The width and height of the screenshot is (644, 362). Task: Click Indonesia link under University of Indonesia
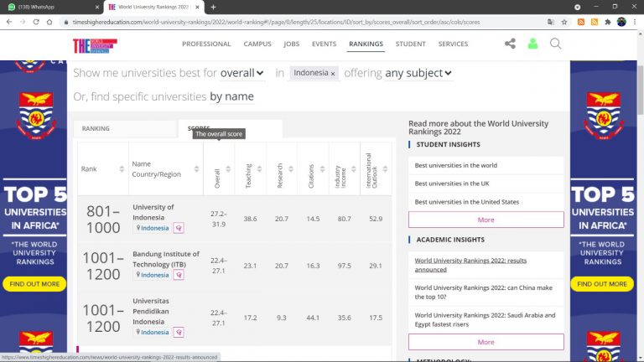tap(155, 228)
